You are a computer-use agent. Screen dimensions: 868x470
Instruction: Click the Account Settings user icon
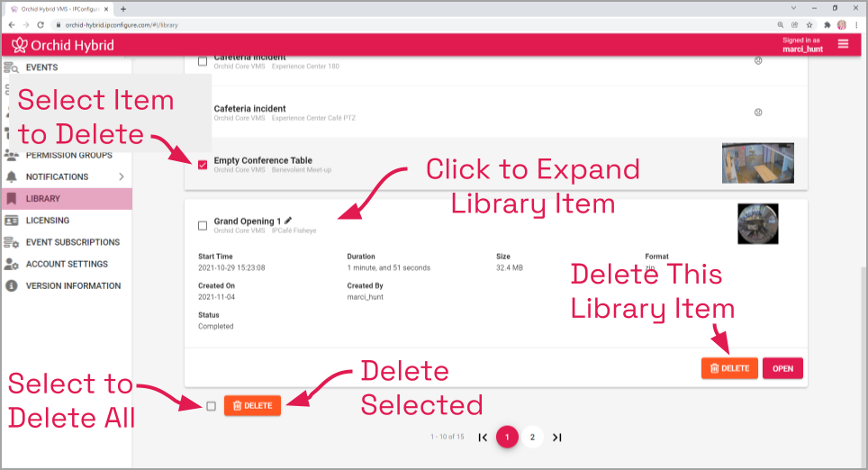[11, 264]
